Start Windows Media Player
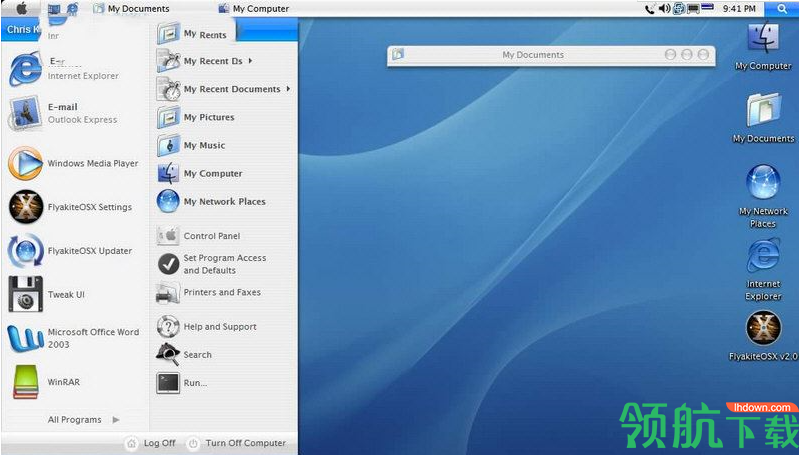 click(x=73, y=163)
